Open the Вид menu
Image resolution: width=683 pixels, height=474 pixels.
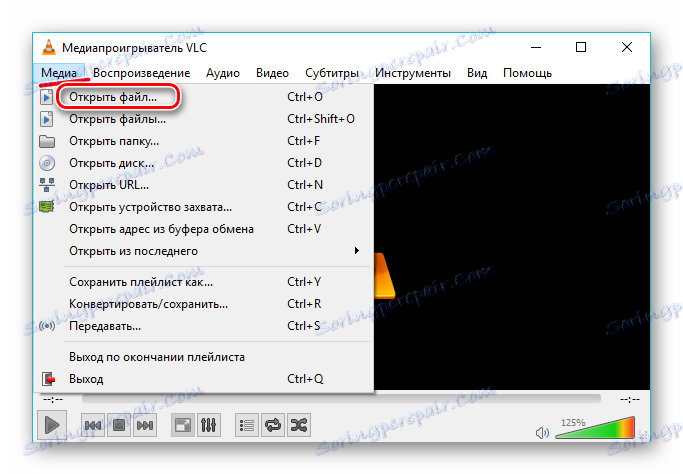click(x=477, y=73)
